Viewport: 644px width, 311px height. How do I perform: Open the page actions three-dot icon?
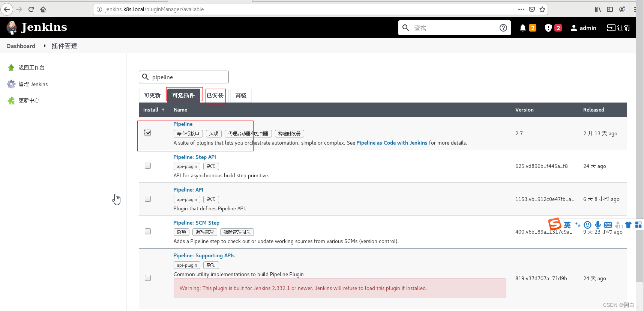click(521, 9)
